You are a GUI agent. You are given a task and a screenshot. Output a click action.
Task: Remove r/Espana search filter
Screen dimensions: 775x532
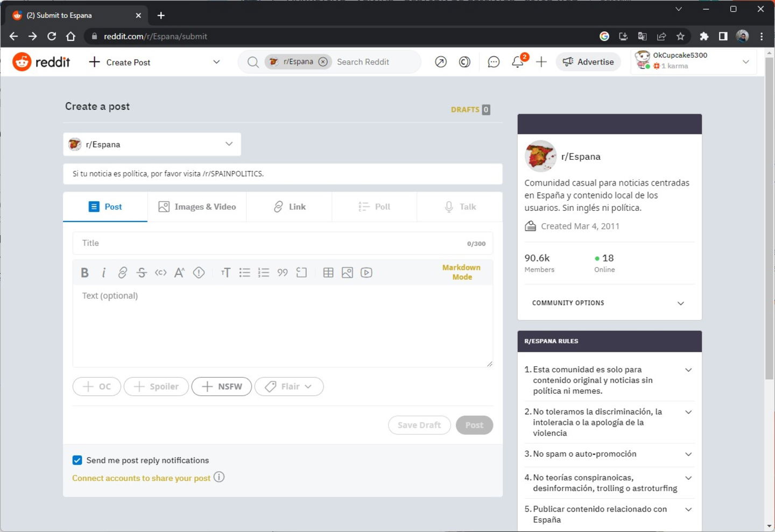pos(323,62)
